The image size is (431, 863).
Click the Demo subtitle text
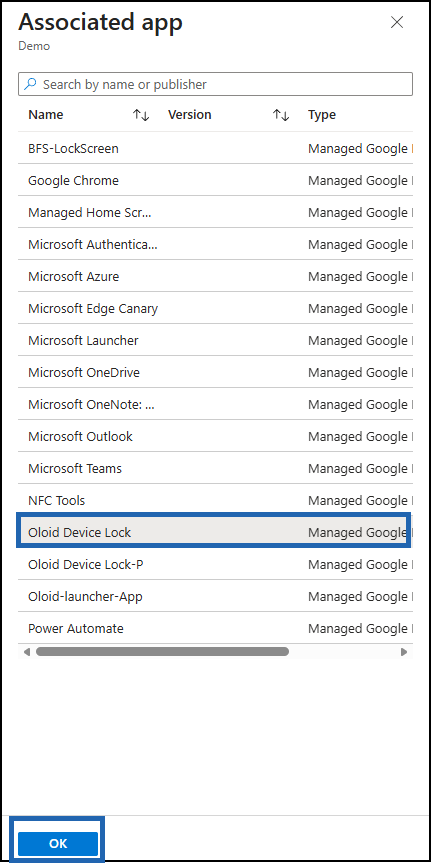[x=34, y=46]
